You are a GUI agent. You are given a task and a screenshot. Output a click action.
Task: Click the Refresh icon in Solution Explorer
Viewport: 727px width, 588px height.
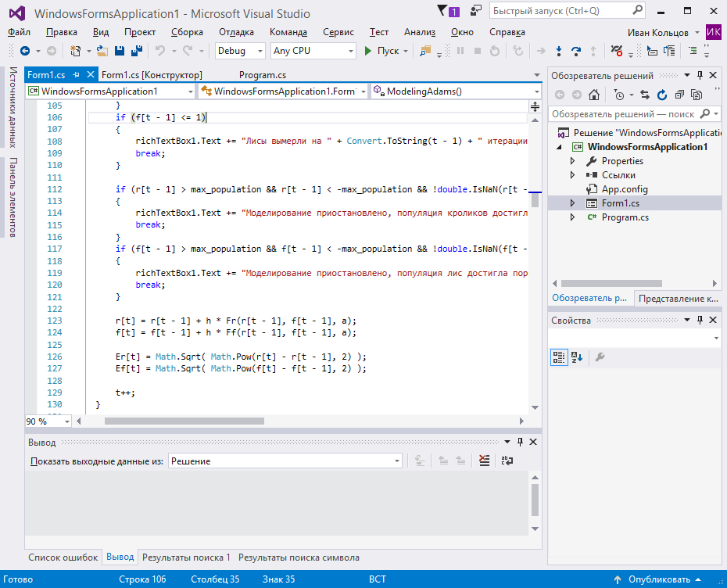click(x=662, y=95)
